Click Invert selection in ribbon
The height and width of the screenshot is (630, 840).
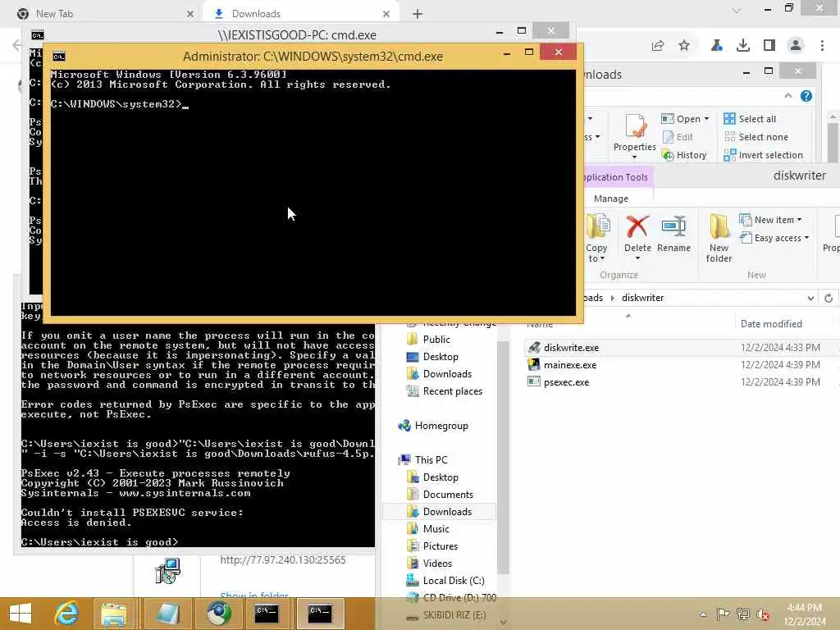pos(763,155)
